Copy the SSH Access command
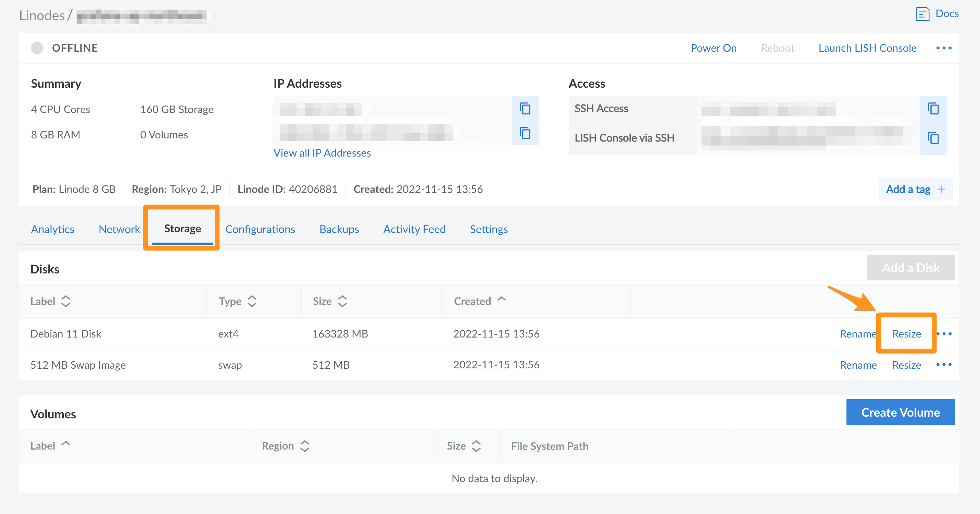Image resolution: width=980 pixels, height=514 pixels. click(933, 109)
